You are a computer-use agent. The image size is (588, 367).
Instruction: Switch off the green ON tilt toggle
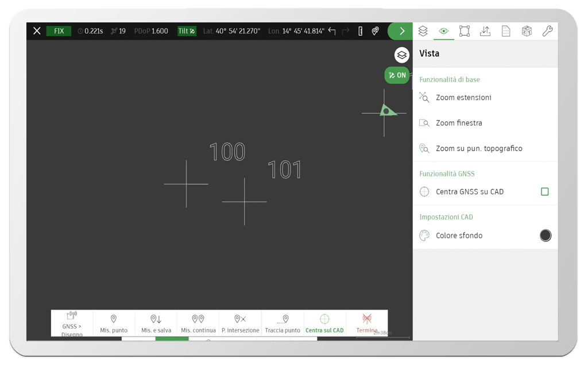pos(397,75)
